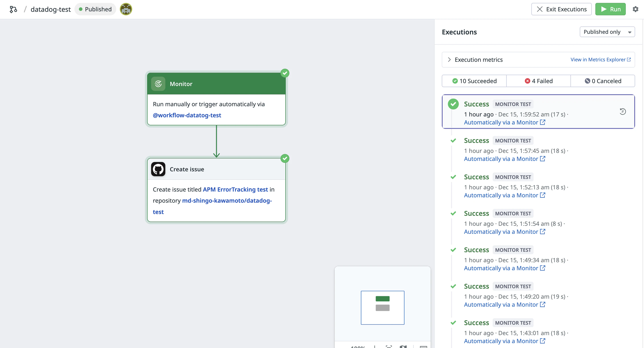Click the APM ErrorTracking test issue title link

click(x=235, y=190)
